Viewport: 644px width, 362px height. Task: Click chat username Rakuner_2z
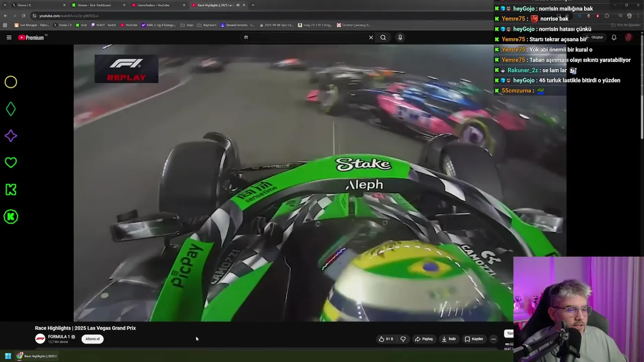pyautogui.click(x=523, y=70)
